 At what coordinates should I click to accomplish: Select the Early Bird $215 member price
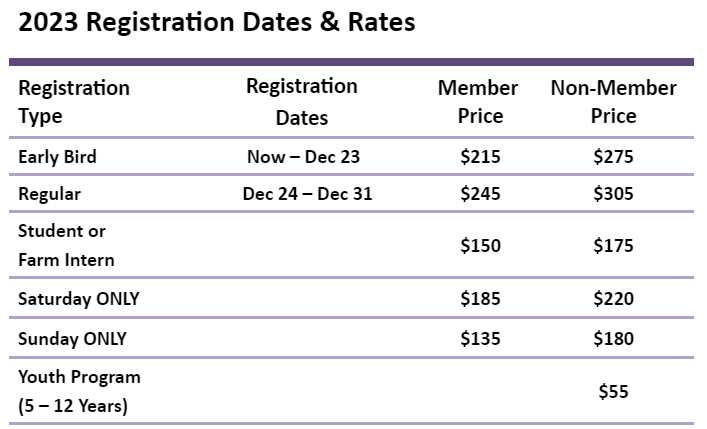pyautogui.click(x=480, y=156)
